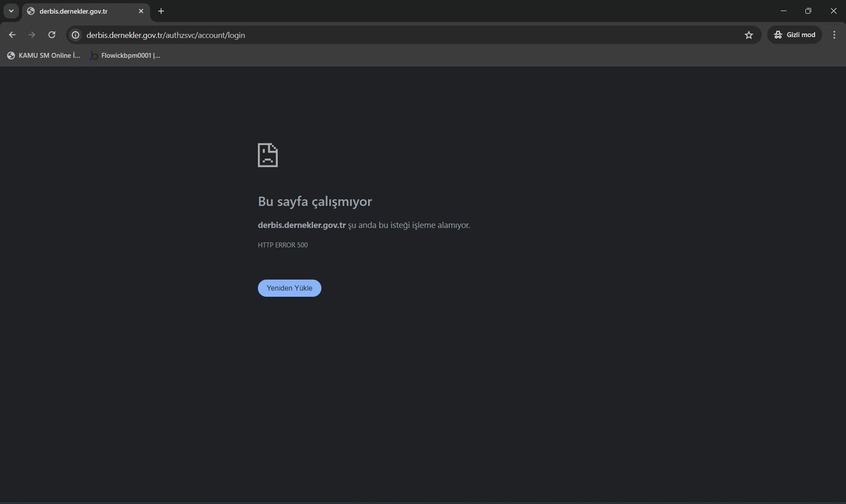Restore down the browser window
The image size is (846, 504).
[x=808, y=11]
